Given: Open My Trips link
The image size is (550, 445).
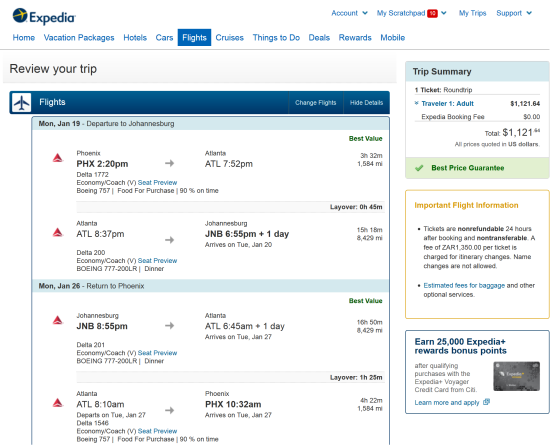Looking at the screenshot, I should pos(472,13).
